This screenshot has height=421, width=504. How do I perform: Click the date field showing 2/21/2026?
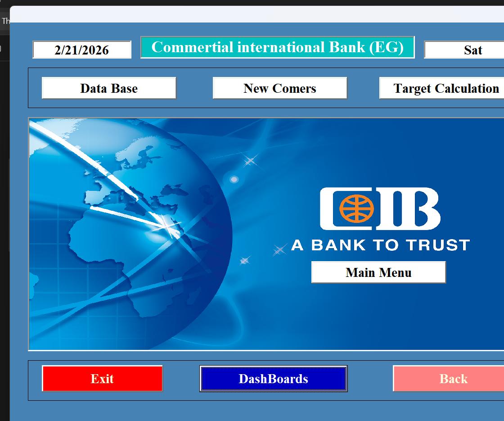pos(82,50)
